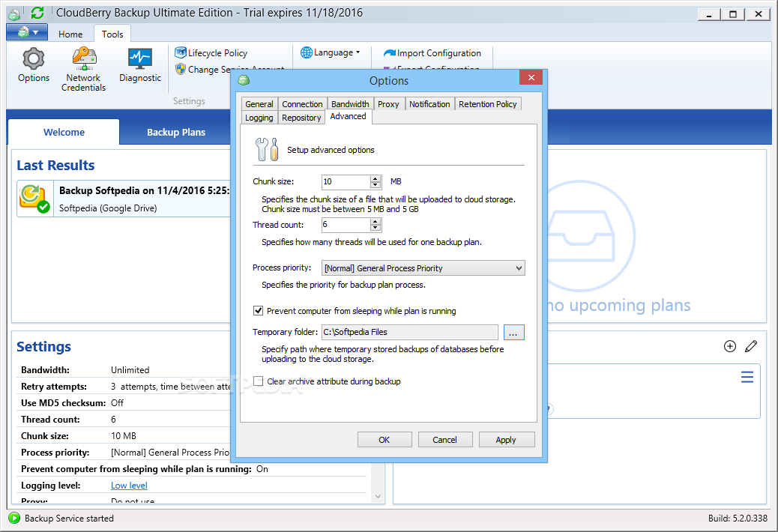Click the Settings panel scroll down arrow
The width and height of the screenshot is (778, 532).
click(378, 496)
